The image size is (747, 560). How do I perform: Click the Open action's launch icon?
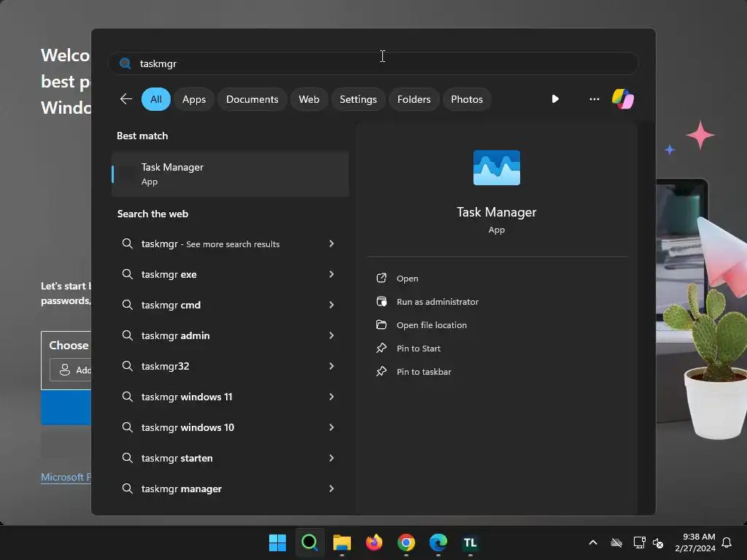click(382, 278)
